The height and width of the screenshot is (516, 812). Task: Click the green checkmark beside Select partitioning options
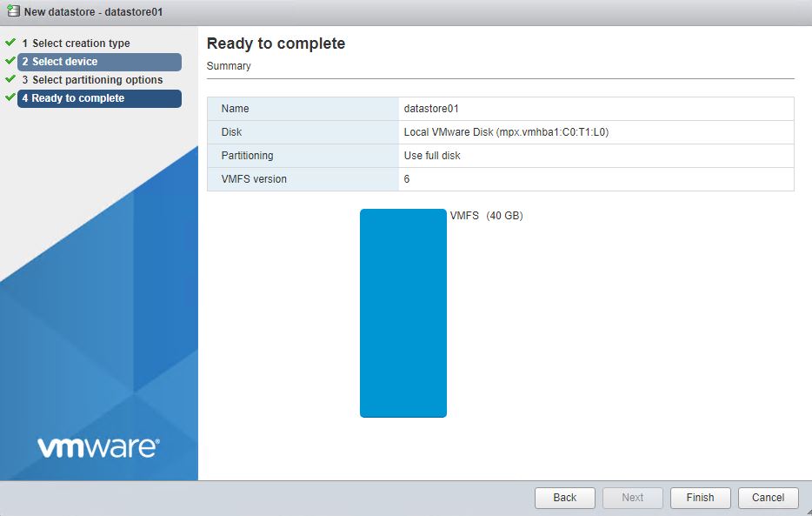10,79
